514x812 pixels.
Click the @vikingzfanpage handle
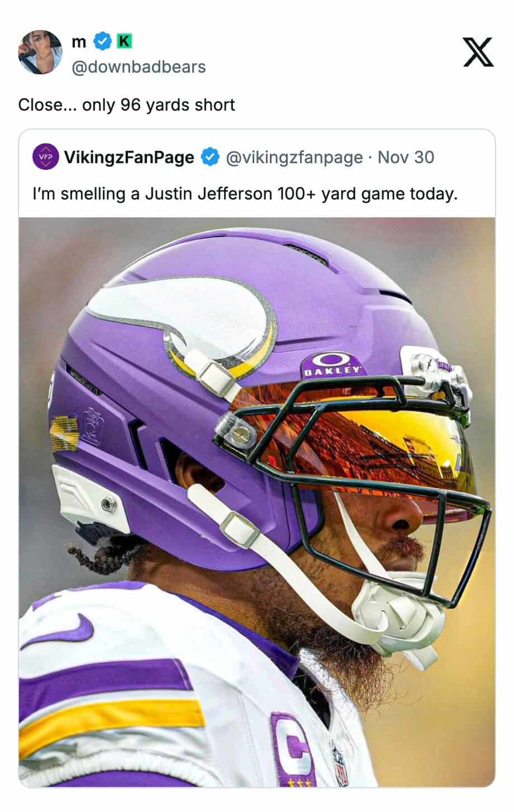[294, 158]
